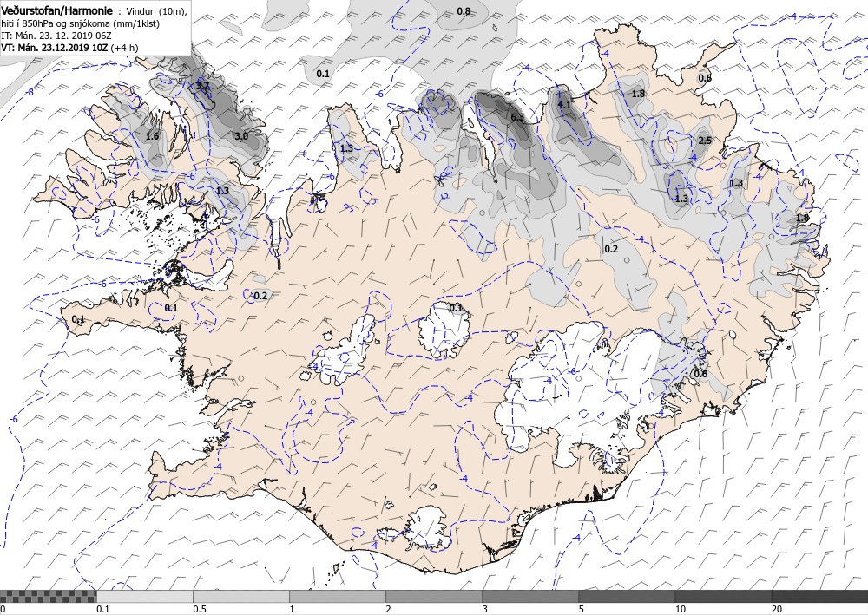This screenshot has height=615, width=868.
Task: Click the 'hiti í 850hPa og snjókoma' description line
Action: point(82,23)
